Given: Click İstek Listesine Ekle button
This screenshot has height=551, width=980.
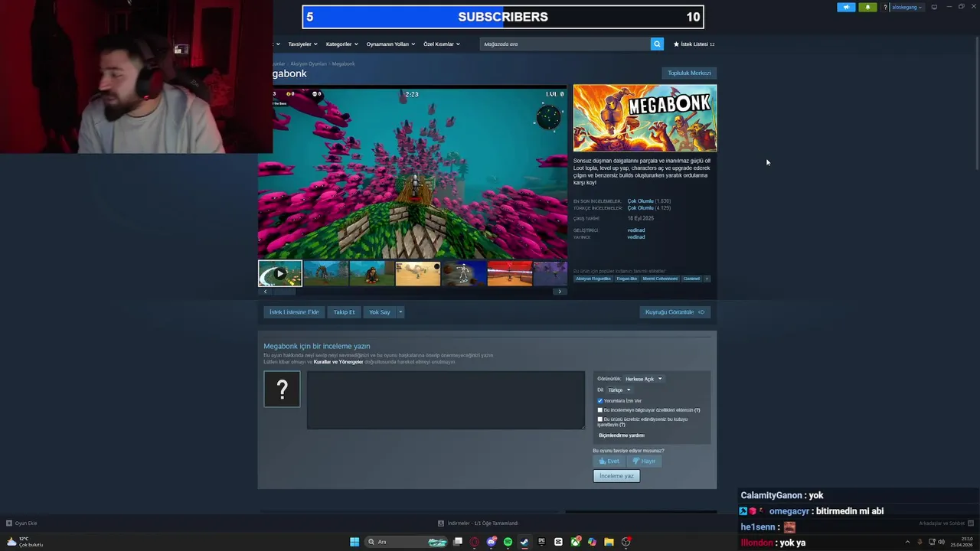Looking at the screenshot, I should pyautogui.click(x=294, y=312).
